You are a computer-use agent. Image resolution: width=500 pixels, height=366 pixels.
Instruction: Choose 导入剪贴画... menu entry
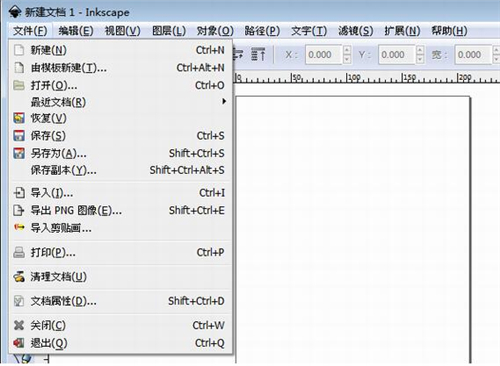120,228
